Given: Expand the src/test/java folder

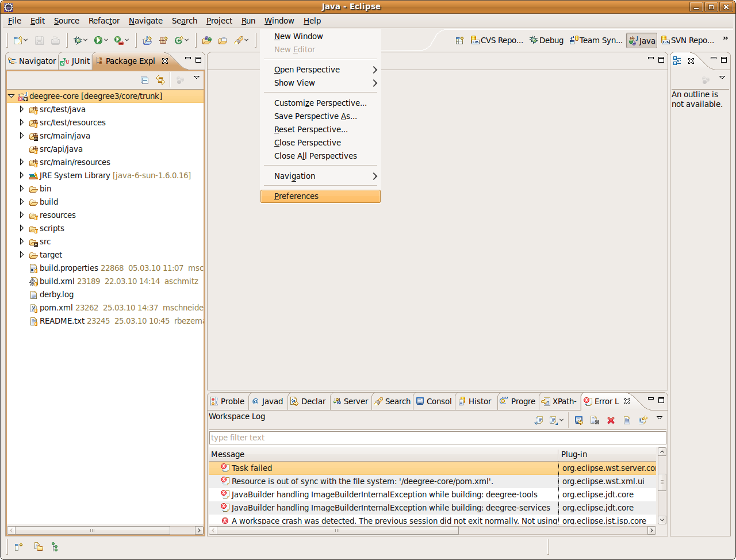Looking at the screenshot, I should pyautogui.click(x=22, y=109).
